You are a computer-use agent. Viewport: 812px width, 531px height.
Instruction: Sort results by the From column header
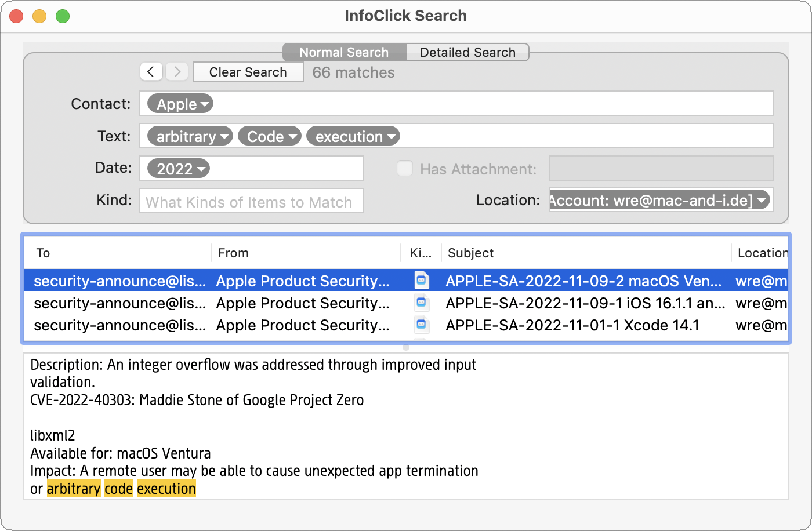coord(306,253)
